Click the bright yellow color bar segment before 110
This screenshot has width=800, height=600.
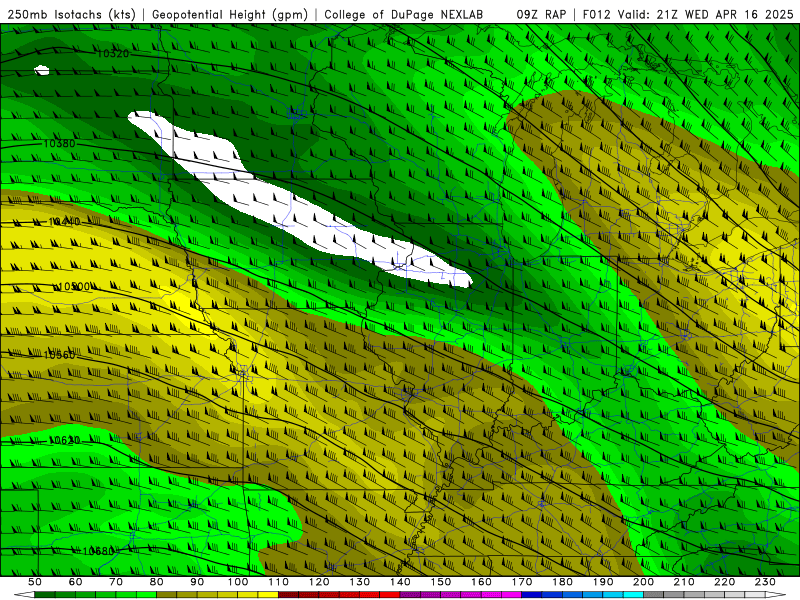click(268, 595)
